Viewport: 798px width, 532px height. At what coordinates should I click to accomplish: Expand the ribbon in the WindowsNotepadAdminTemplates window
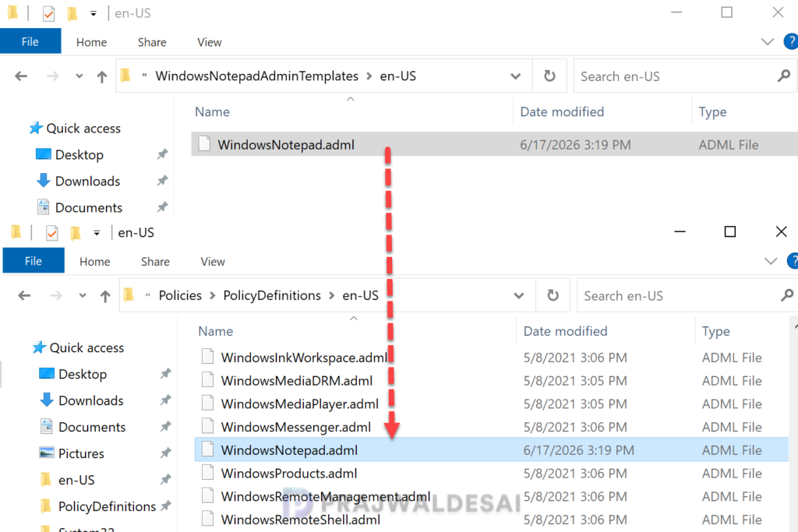[x=767, y=42]
